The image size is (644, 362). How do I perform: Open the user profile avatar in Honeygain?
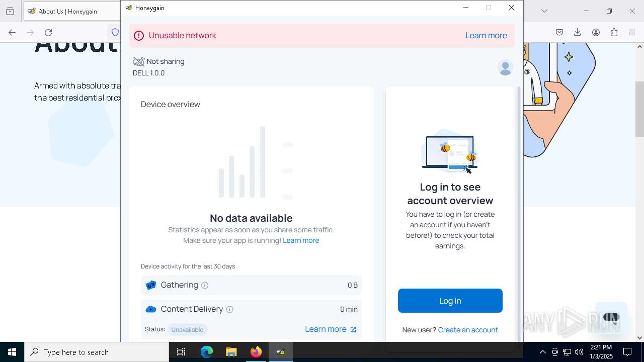pyautogui.click(x=505, y=67)
